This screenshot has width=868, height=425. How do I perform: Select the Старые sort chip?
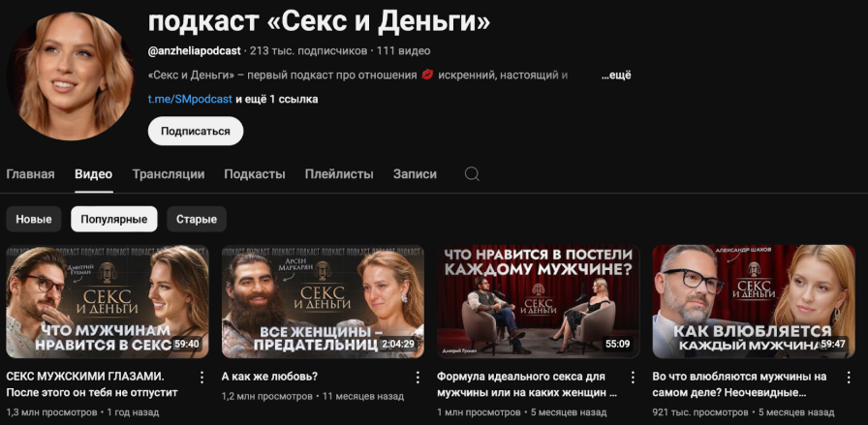point(197,219)
